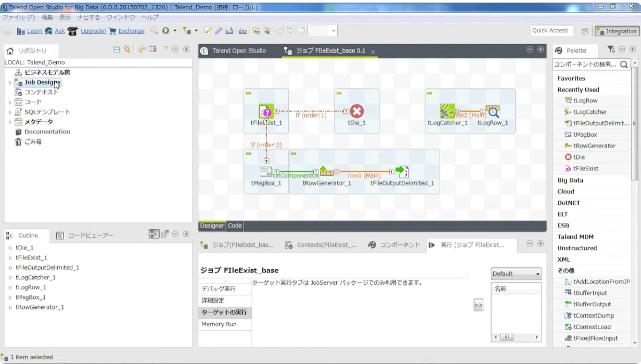Screen dimensions: 641x364
Task: Open the ファイル menu
Action: click(x=19, y=17)
